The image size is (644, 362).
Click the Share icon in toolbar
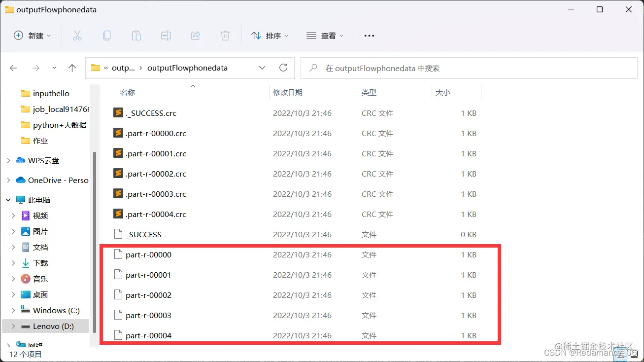pyautogui.click(x=196, y=36)
